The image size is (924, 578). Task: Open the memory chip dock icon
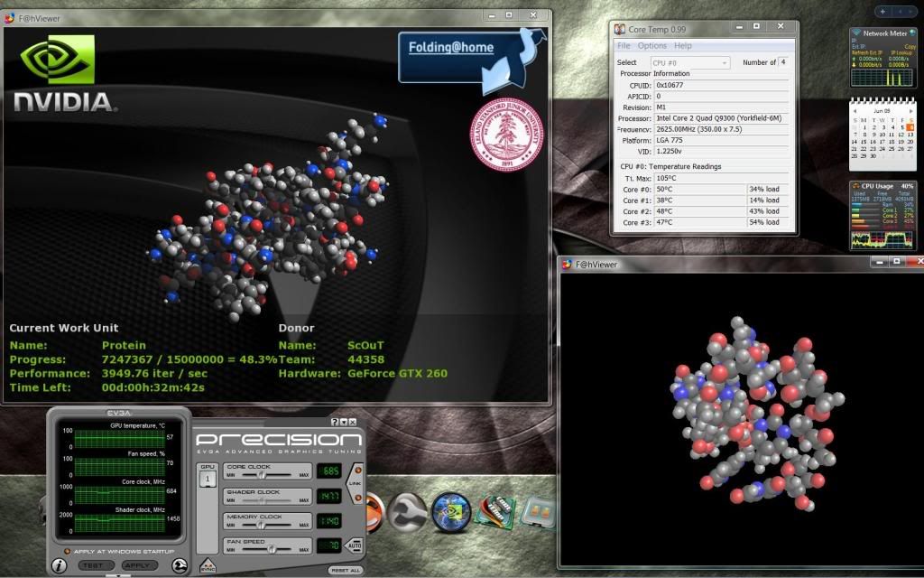pos(495,513)
